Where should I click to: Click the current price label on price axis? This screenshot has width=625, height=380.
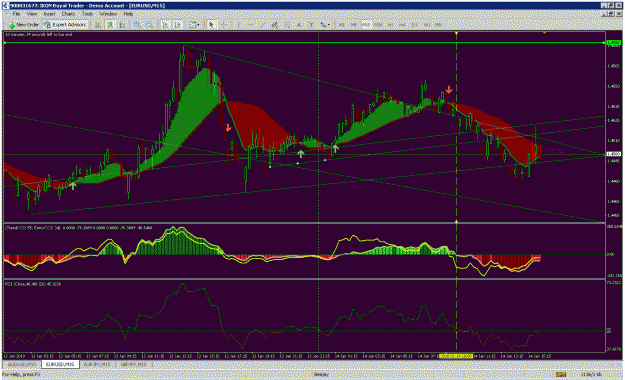613,154
